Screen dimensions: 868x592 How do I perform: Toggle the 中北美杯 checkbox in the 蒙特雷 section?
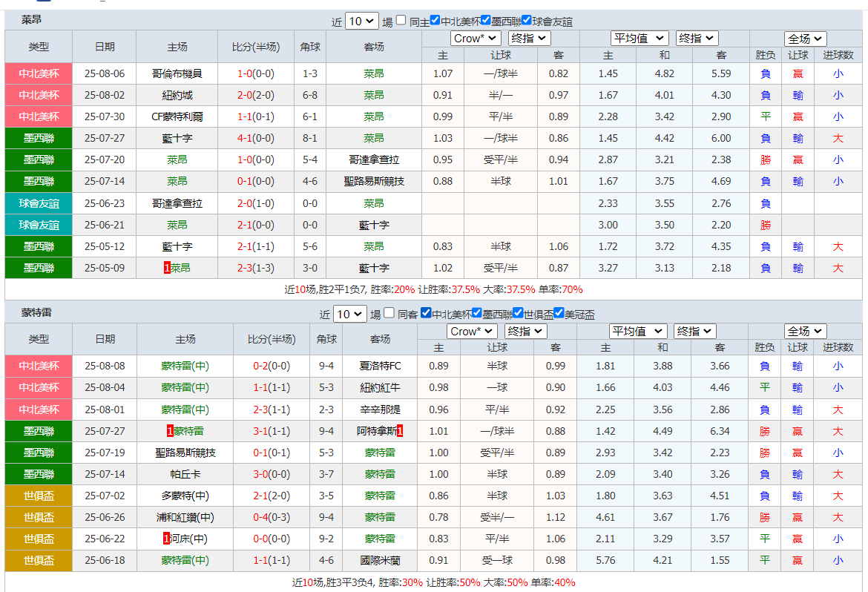pos(426,313)
